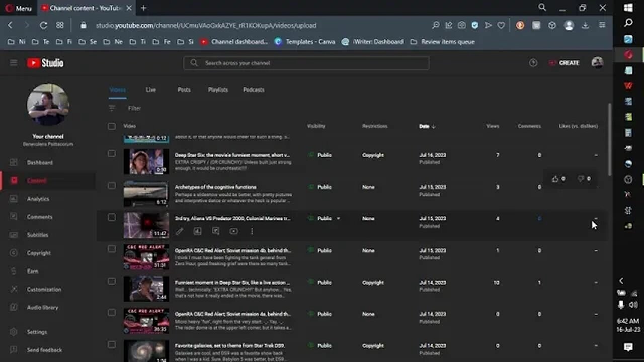
Task: Open the Channel dashboard bookmark
Action: (x=234, y=42)
